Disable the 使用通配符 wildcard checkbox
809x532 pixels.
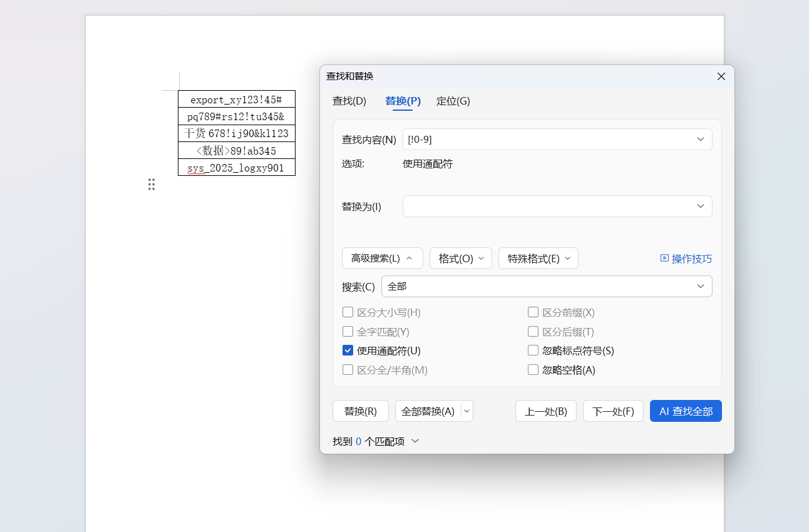click(x=348, y=350)
